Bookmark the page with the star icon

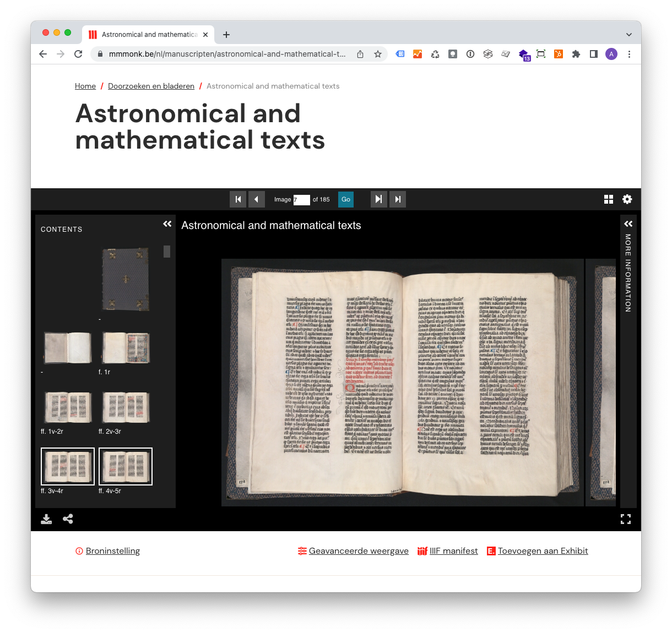[378, 54]
